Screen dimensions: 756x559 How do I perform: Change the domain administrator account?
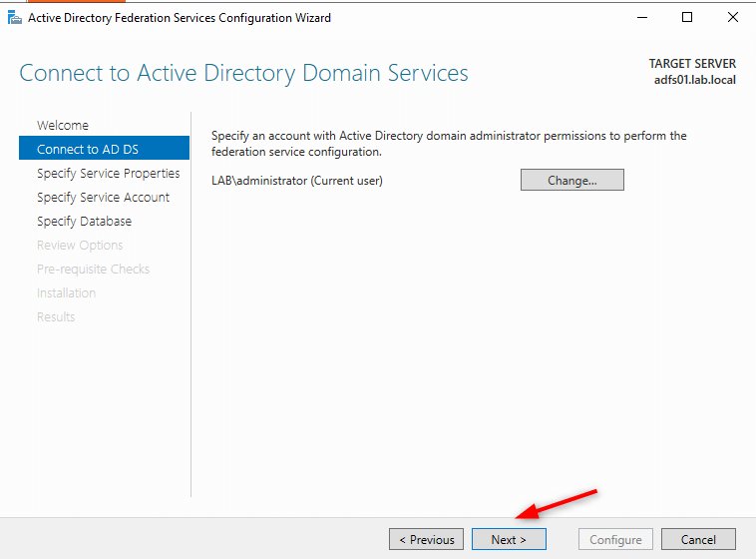[x=572, y=180]
